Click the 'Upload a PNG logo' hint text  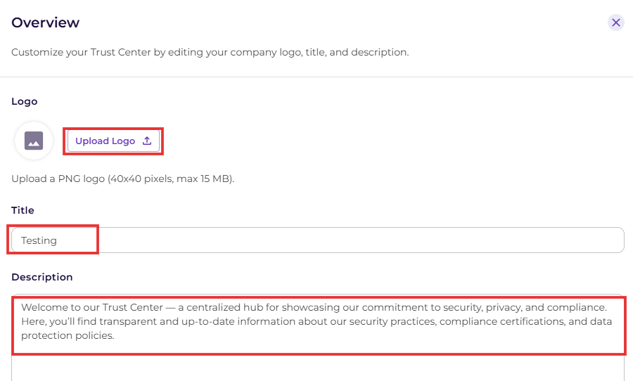click(x=123, y=179)
